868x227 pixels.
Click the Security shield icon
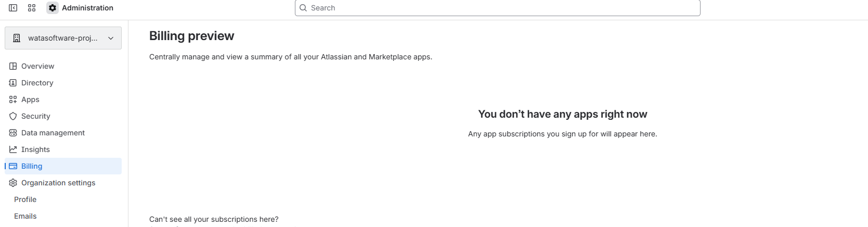point(13,116)
